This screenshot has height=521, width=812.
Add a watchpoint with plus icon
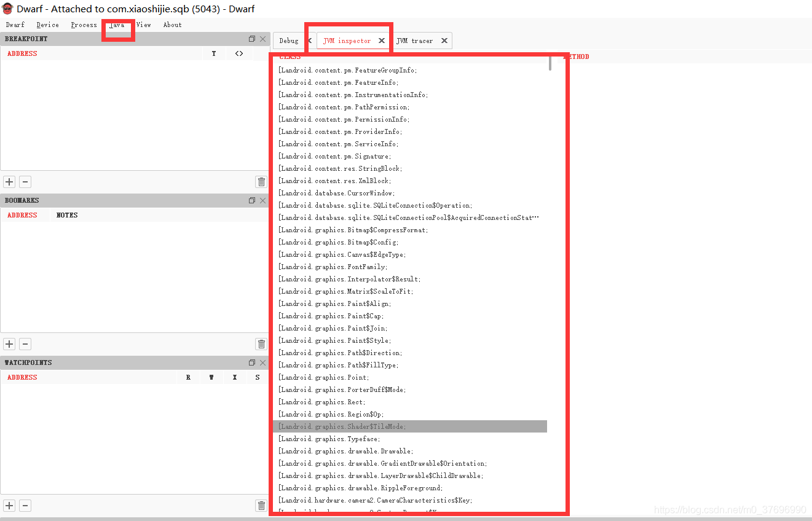[x=9, y=506]
